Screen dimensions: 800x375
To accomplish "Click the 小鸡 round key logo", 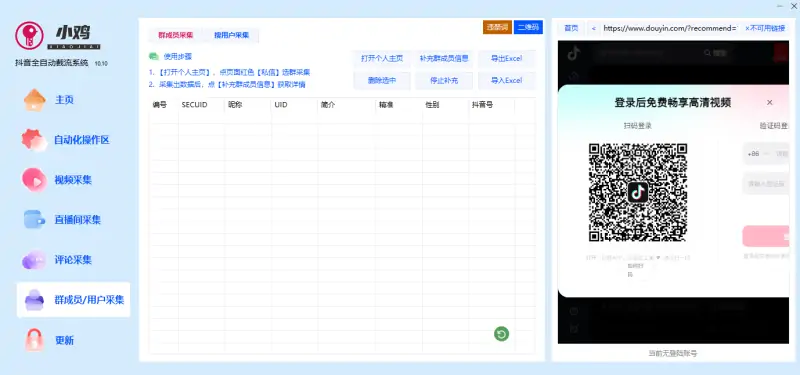I will [x=29, y=35].
